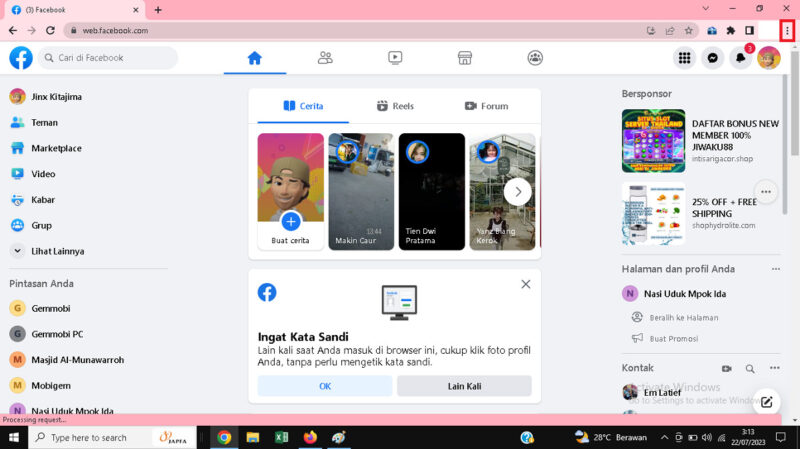Click OK to remember password
800x449 pixels.
click(x=325, y=386)
